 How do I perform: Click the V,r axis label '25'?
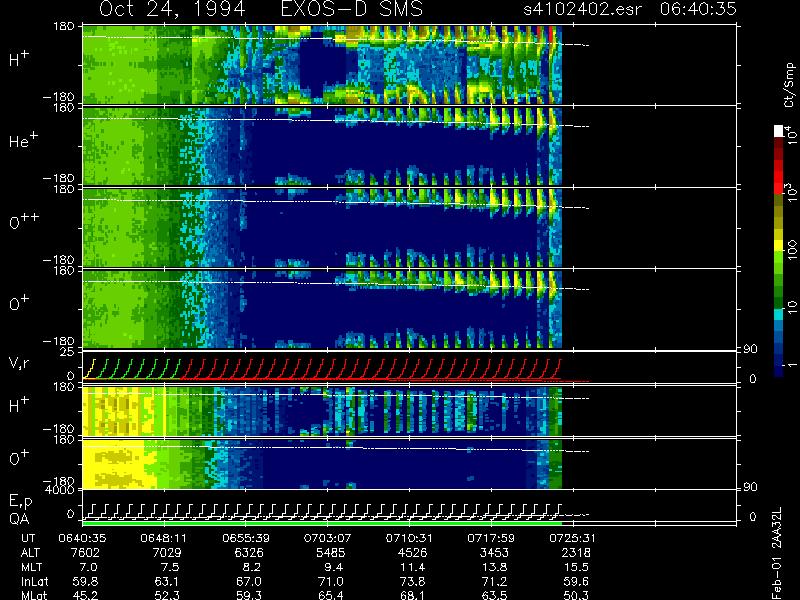[x=68, y=352]
